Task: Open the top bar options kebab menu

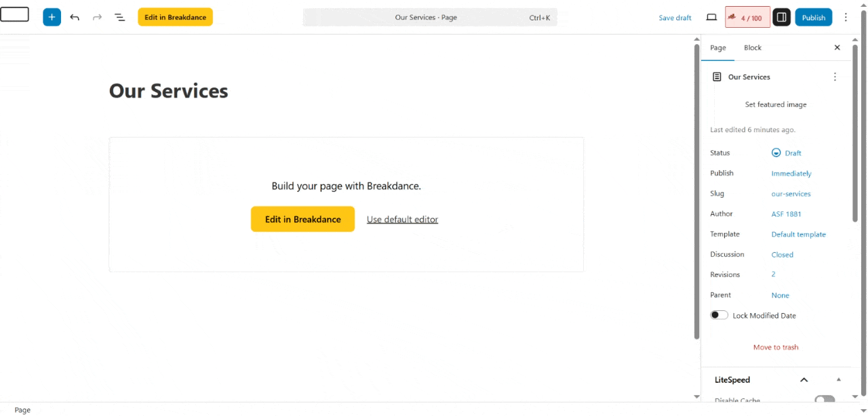Action: (846, 17)
